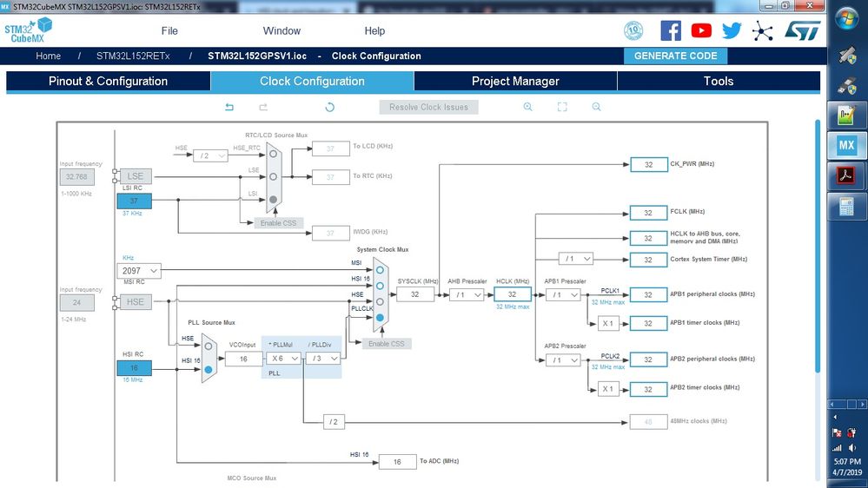Click the STM32L152GPSV1.ioc breadcrumb
The image size is (868, 488).
pyautogui.click(x=257, y=56)
